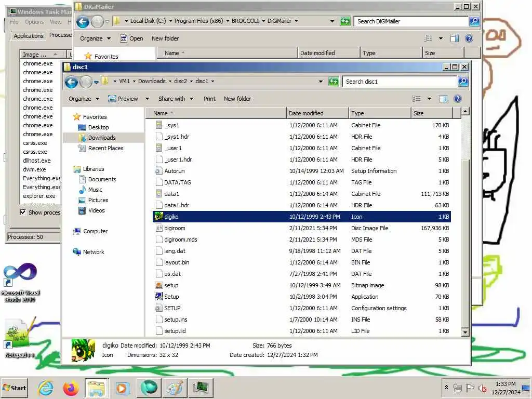Viewport: 532px width, 399px height.
Task: Select the digiko icon file
Action: tap(302, 217)
